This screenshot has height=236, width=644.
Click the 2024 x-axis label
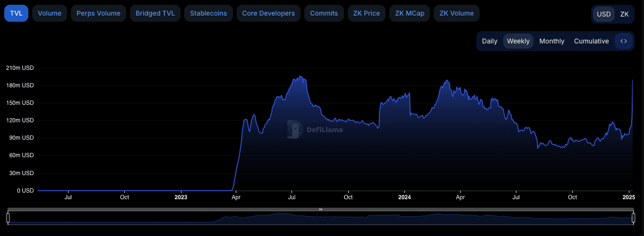click(404, 197)
